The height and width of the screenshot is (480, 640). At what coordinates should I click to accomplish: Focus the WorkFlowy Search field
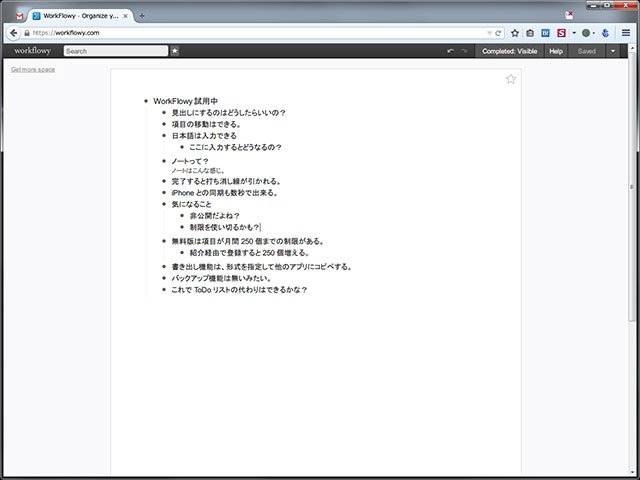click(116, 51)
